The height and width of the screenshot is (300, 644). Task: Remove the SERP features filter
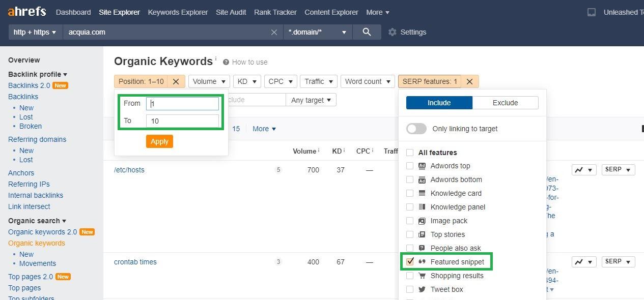click(x=469, y=81)
